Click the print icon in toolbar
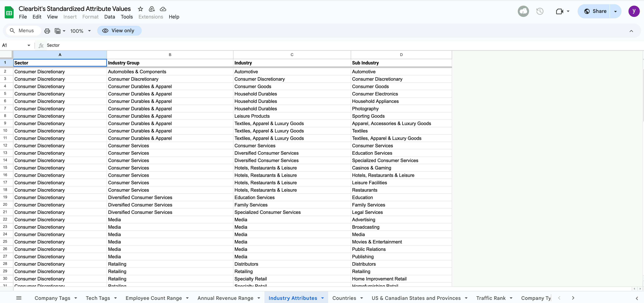The width and height of the screenshot is (644, 303). click(47, 31)
